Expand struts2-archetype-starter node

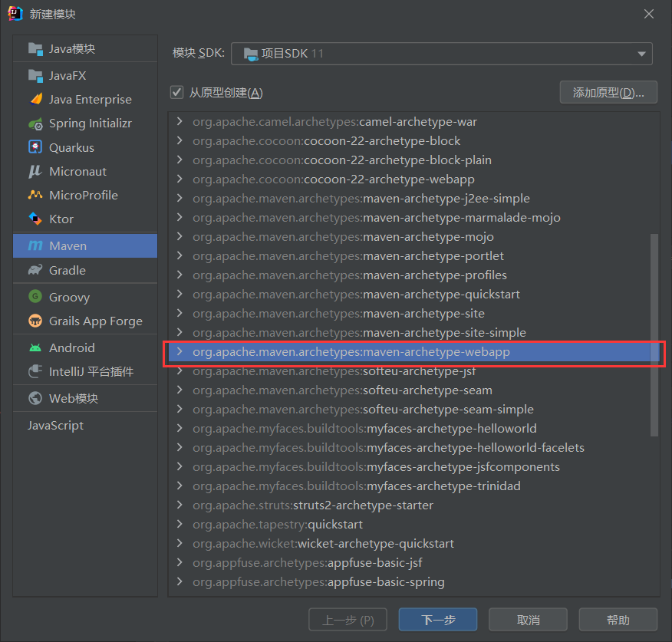[180, 505]
